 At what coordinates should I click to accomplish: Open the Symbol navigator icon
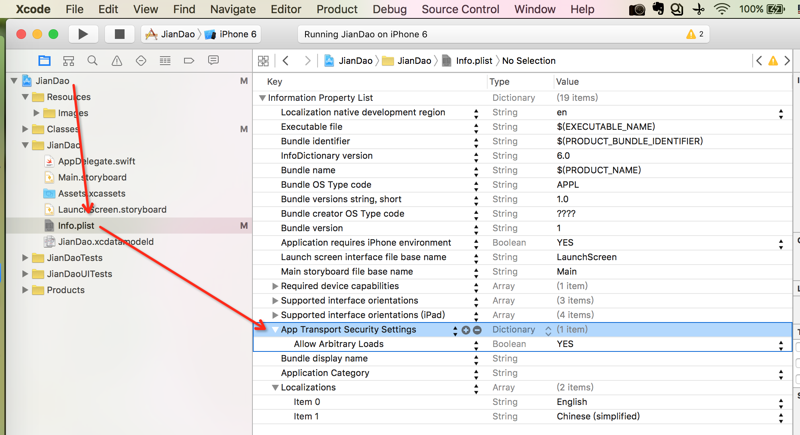(68, 61)
